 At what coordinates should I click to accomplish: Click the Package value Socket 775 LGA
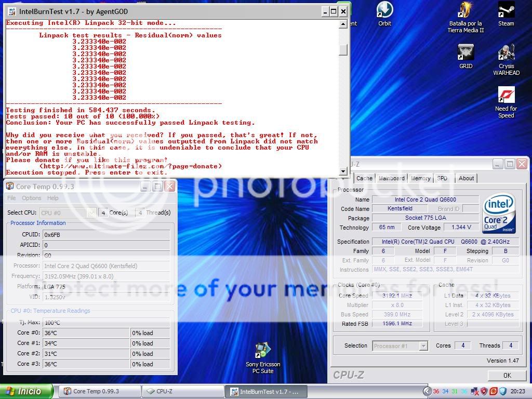click(425, 218)
